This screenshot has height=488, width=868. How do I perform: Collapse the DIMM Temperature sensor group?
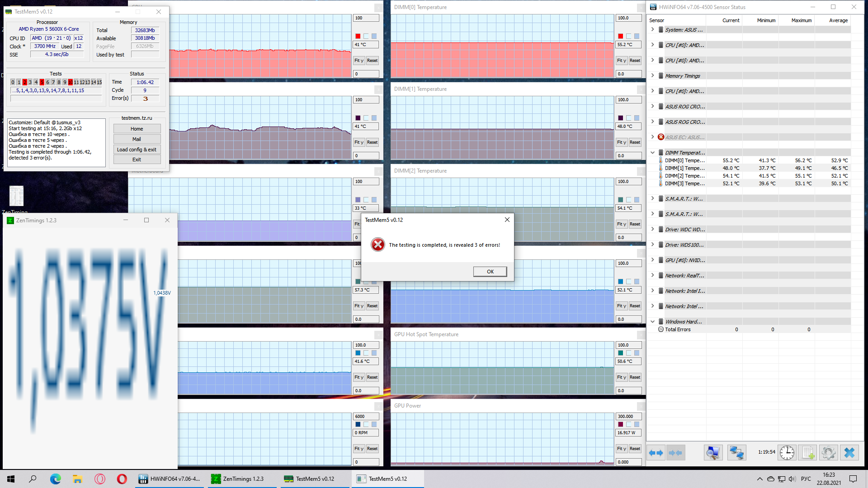tap(652, 153)
